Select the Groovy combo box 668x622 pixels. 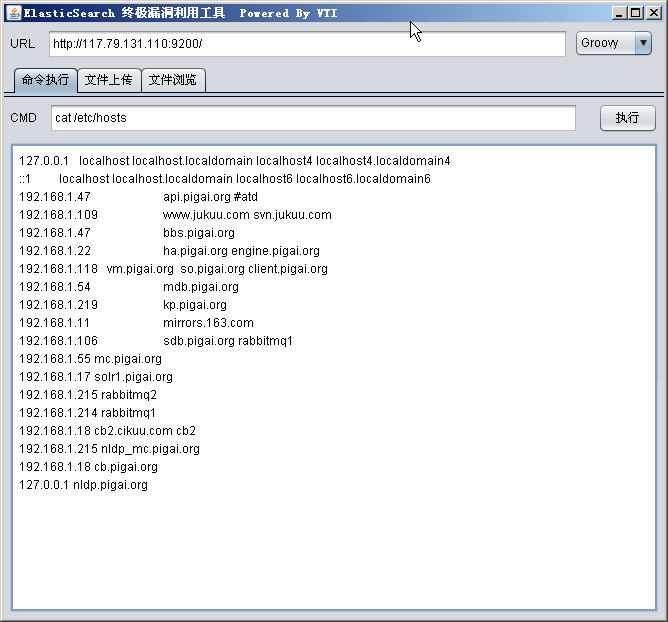pyautogui.click(x=613, y=43)
